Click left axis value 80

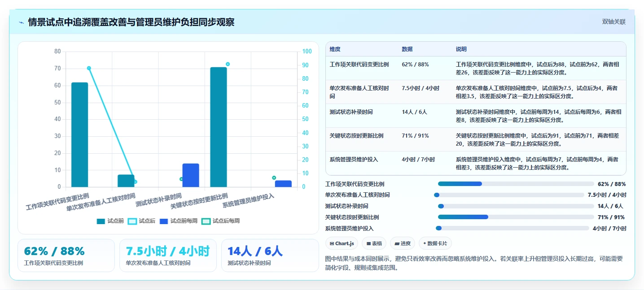click(x=57, y=52)
